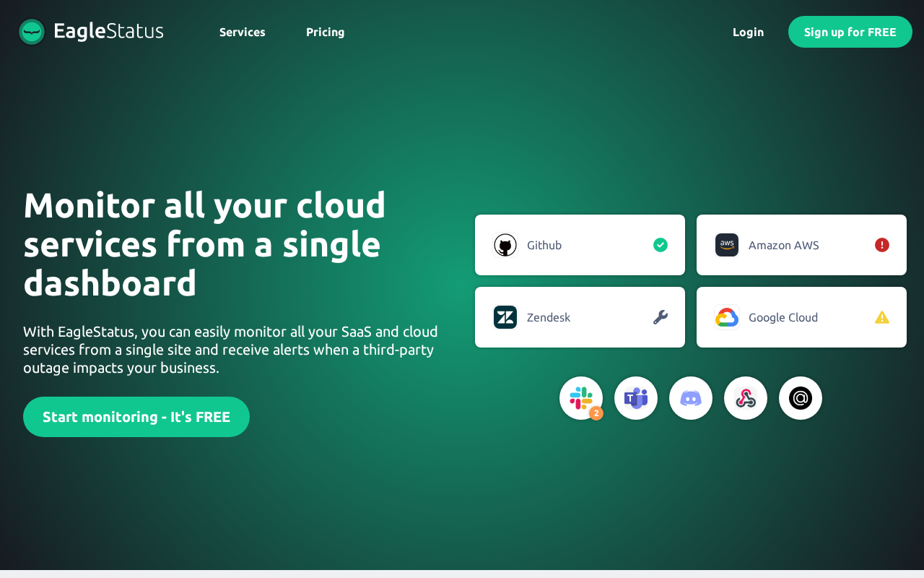
Task: Click the Slack integration icon
Action: click(x=581, y=398)
